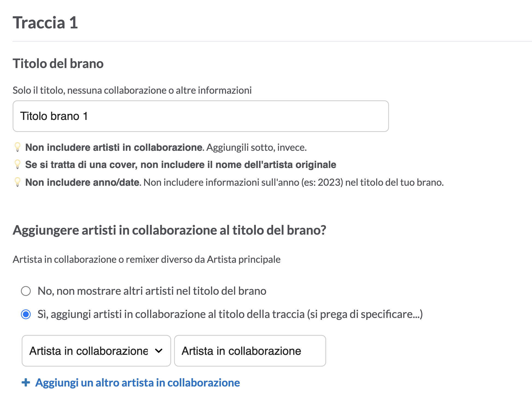Select 'No, non mostrare altri artisti' radio option
532x413 pixels.
26,291
